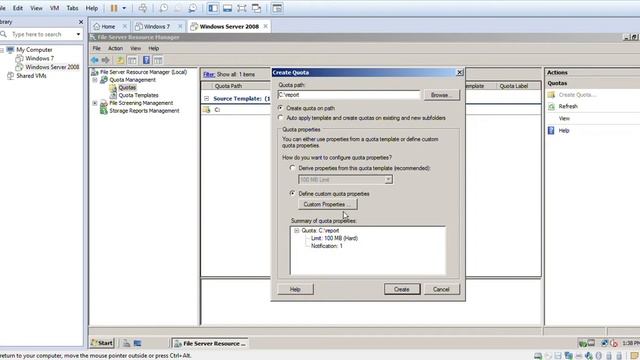Click the send Ctrl+Alt+Del toolbar icon
This screenshot has width=640, height=360.
point(142,8)
